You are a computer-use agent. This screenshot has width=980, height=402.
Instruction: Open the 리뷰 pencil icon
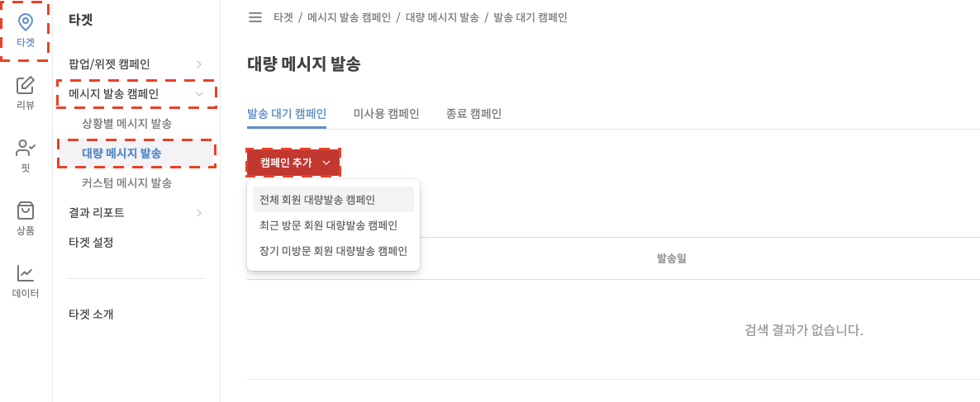tap(26, 85)
